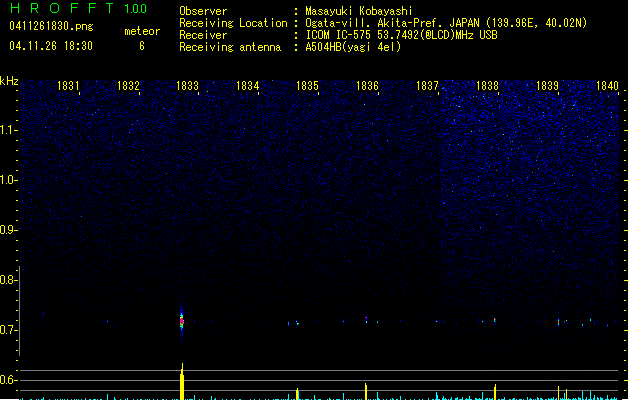Click the 1835 time marker
Screen dimensions: 629x400
pos(307,86)
